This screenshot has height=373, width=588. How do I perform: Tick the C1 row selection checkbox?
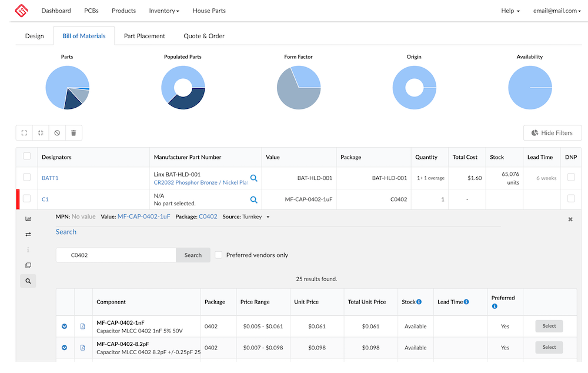[x=27, y=199]
